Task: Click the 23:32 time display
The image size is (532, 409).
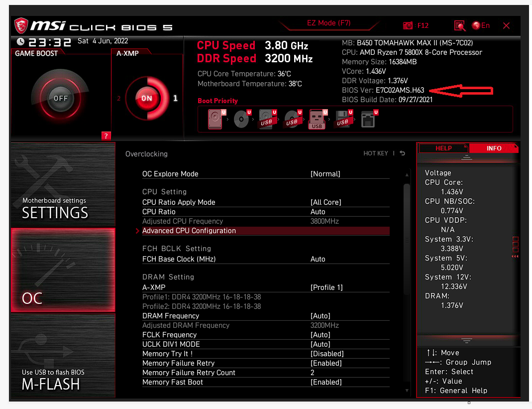Action: pyautogui.click(x=50, y=42)
